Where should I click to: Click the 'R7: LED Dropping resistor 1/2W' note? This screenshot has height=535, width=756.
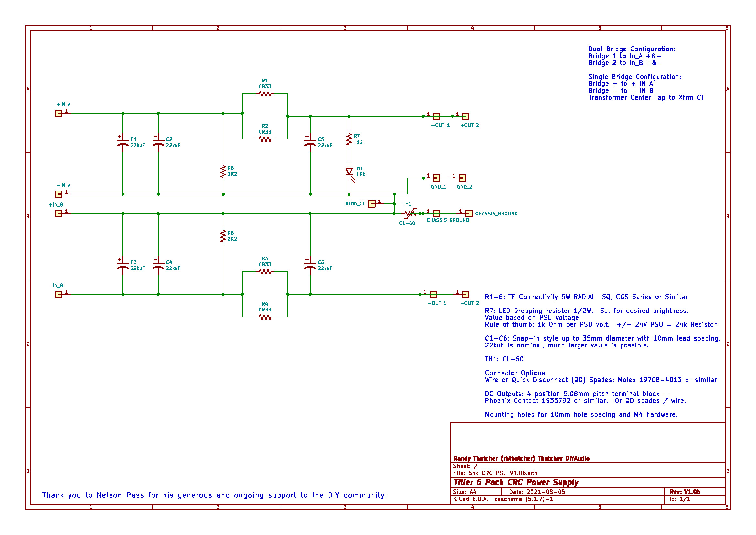[x=586, y=311]
